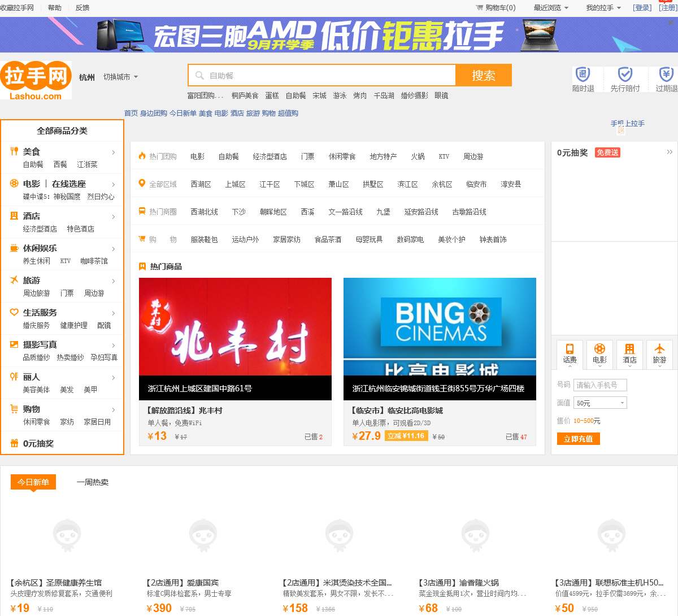678x616 pixels.
Task: Click the 帮助 link in top bar
Action: click(55, 8)
